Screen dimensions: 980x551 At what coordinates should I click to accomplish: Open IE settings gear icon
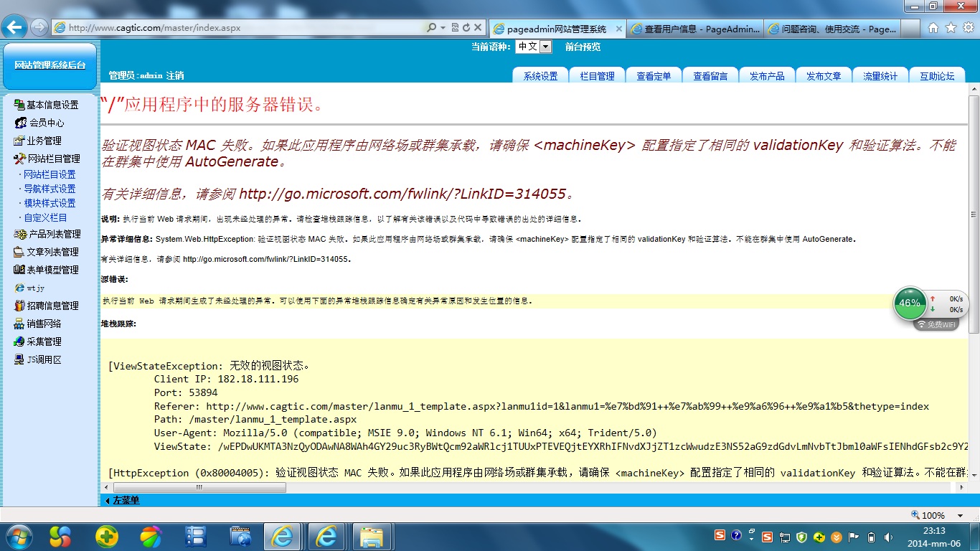click(968, 28)
